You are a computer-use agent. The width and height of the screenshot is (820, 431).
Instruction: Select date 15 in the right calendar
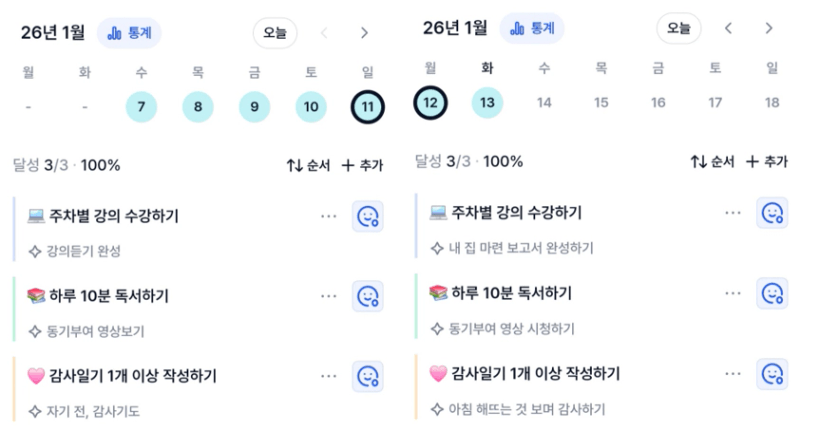[601, 102]
